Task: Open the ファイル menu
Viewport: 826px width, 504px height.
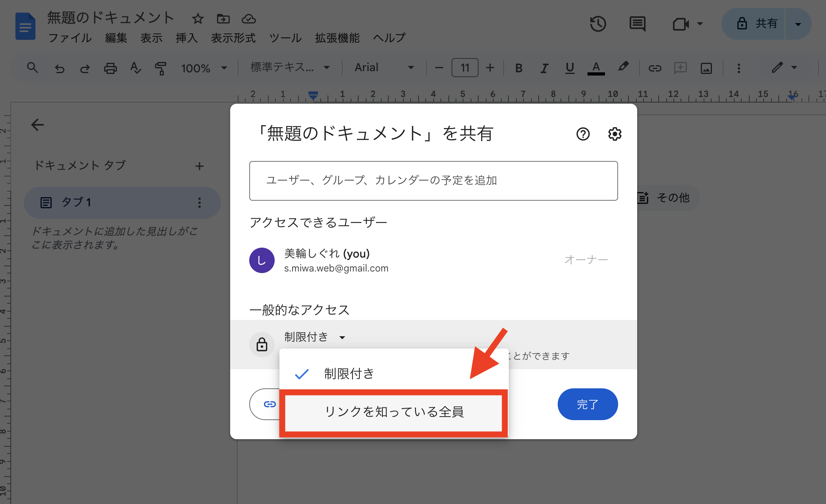Action: [x=70, y=38]
